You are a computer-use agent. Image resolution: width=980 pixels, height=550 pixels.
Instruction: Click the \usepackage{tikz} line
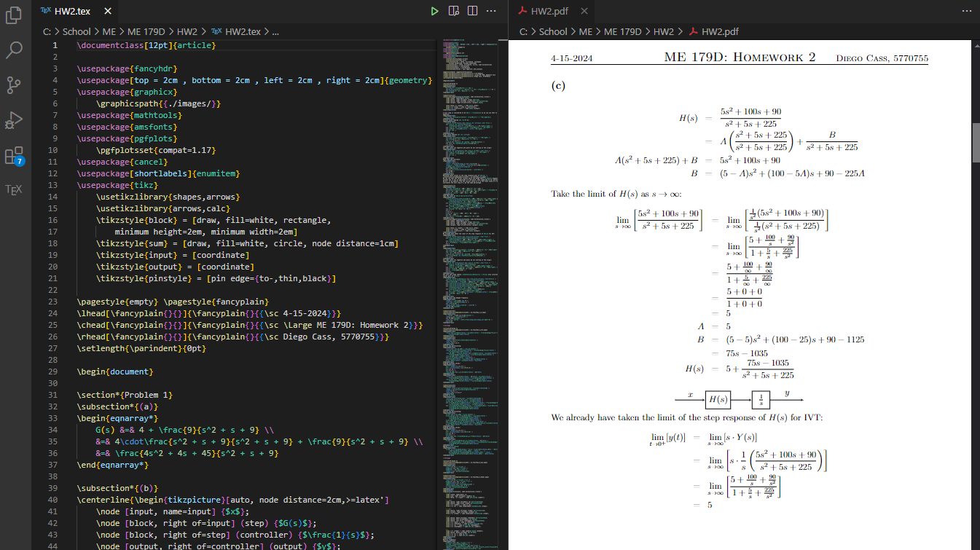coord(117,185)
